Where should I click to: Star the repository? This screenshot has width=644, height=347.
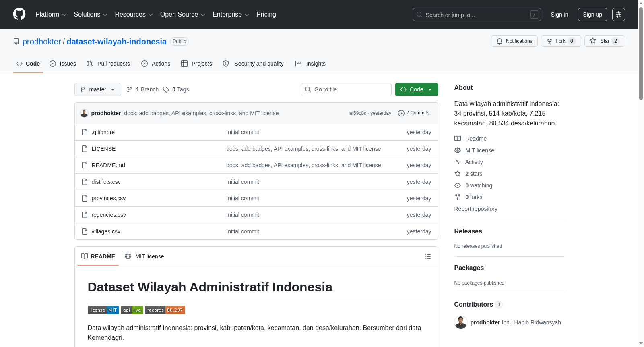point(605,41)
